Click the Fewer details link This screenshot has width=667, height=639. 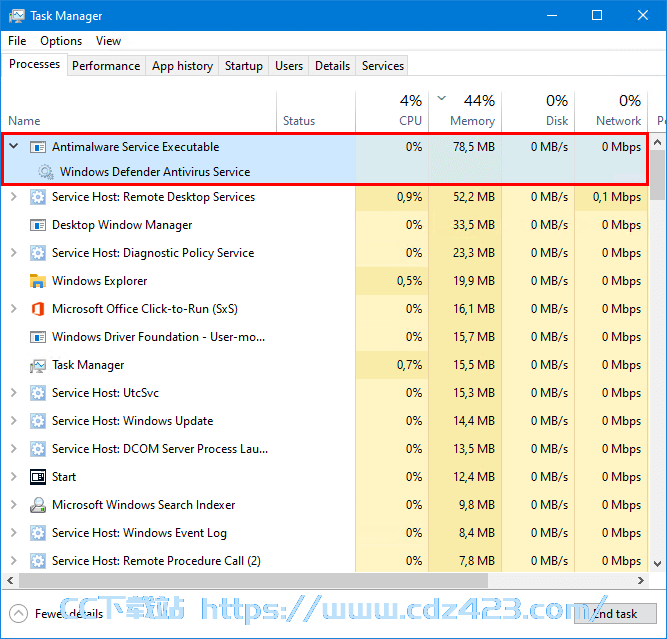[69, 614]
